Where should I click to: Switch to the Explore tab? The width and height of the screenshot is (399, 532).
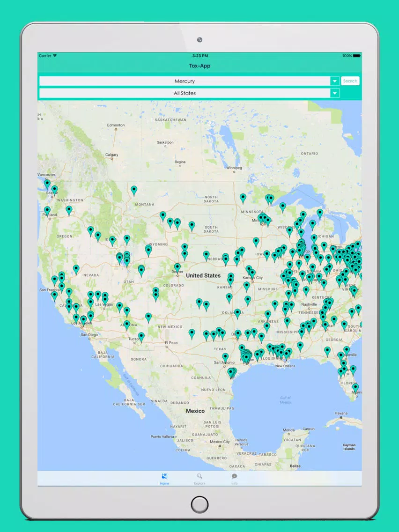pos(199,479)
